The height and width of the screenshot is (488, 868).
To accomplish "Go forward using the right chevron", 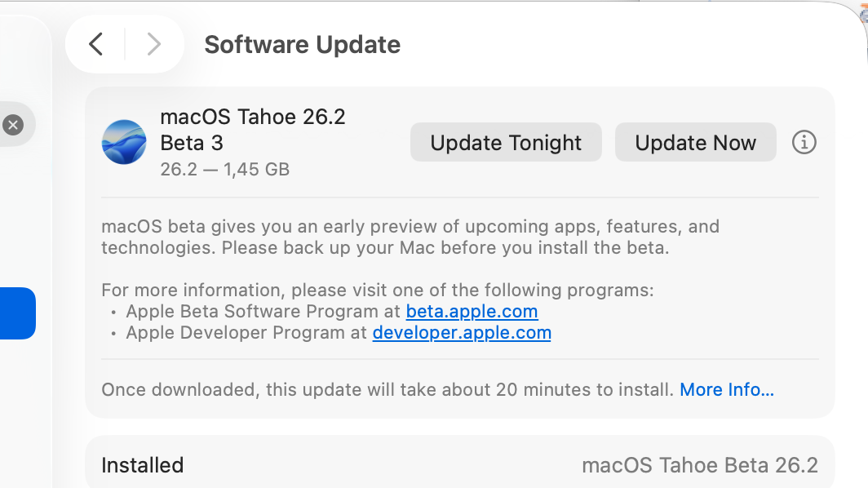I will click(x=153, y=44).
